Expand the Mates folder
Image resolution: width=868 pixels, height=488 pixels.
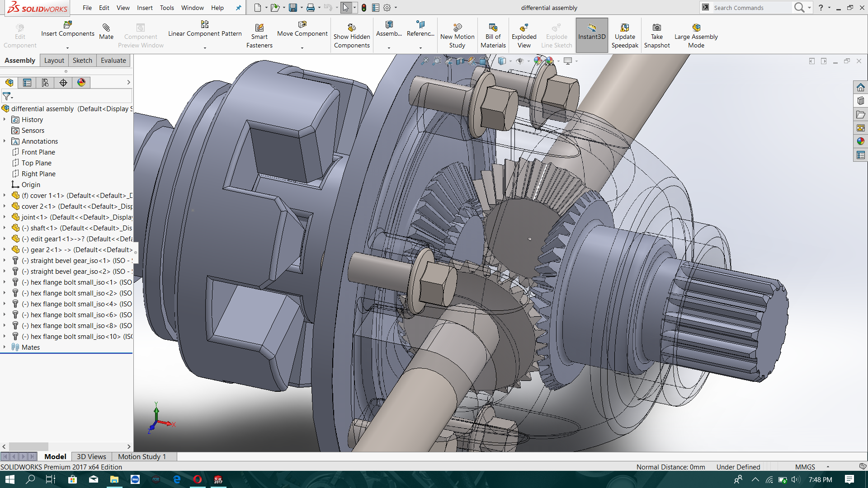click(5, 347)
